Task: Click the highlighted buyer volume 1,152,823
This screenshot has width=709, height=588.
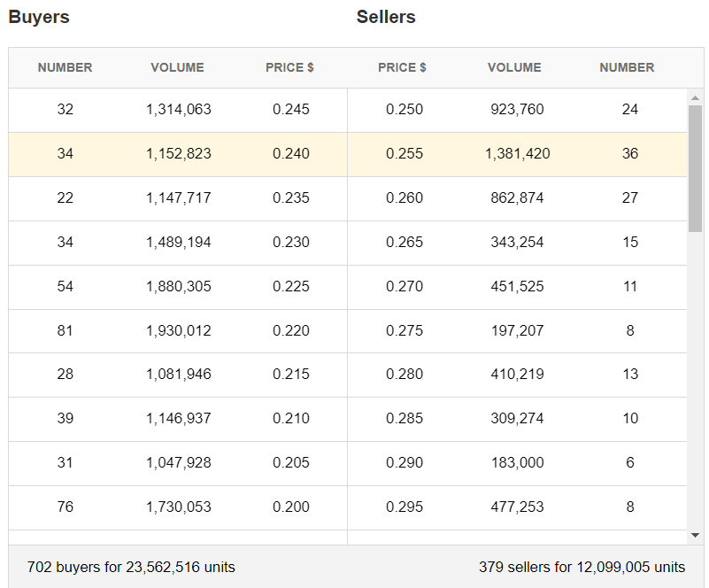Action: 179,154
